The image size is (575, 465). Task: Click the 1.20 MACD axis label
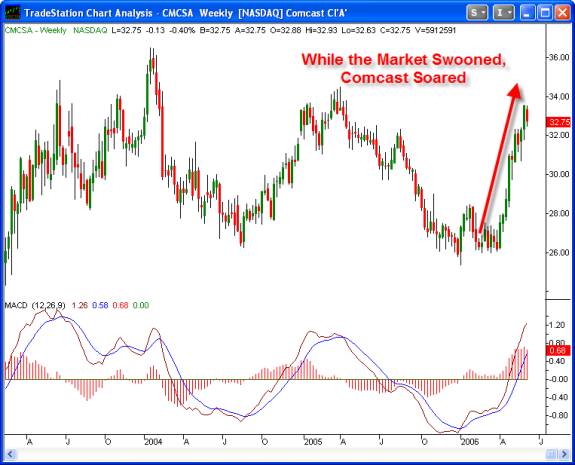[558, 325]
